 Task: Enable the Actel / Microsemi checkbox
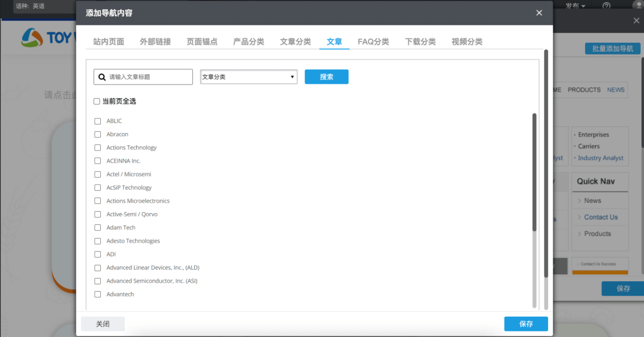pos(98,174)
